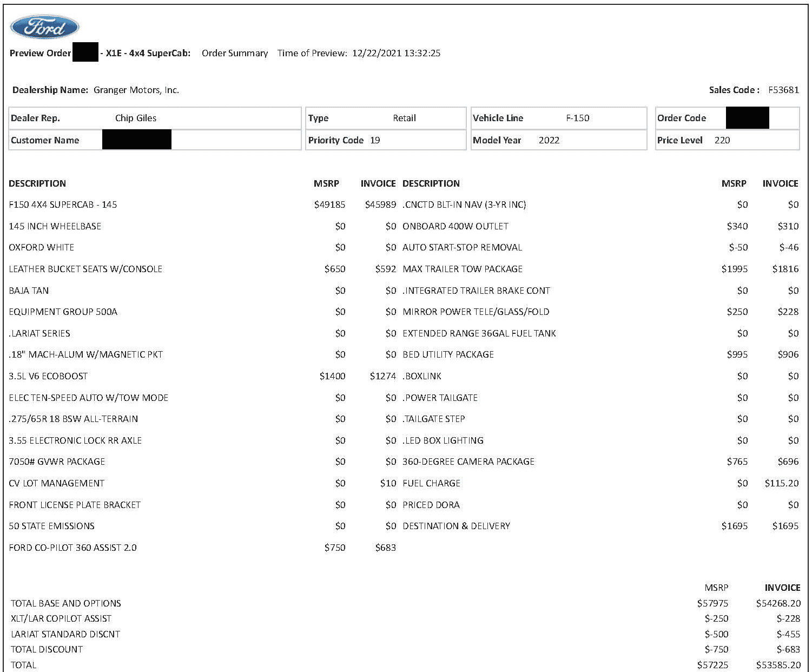The height and width of the screenshot is (672, 812).
Task: Click the CV LOT MANAGEMENT invoice $10
Action: pos(388,483)
